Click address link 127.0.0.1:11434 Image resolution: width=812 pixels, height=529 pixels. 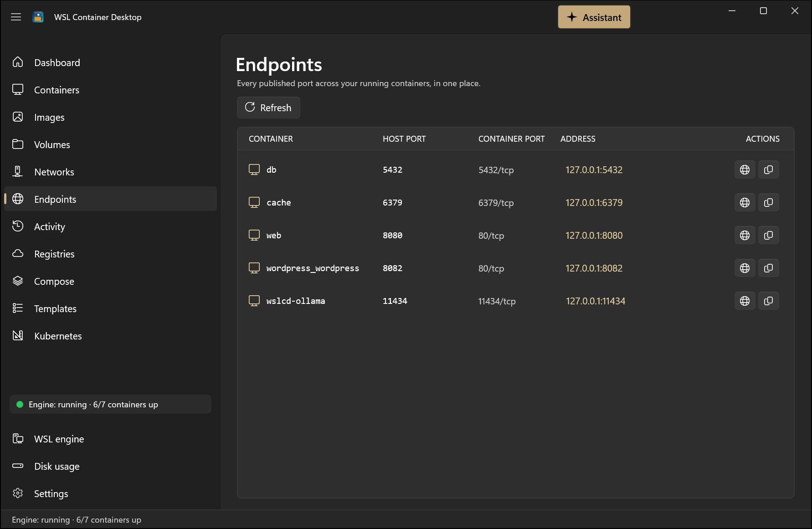pos(596,301)
